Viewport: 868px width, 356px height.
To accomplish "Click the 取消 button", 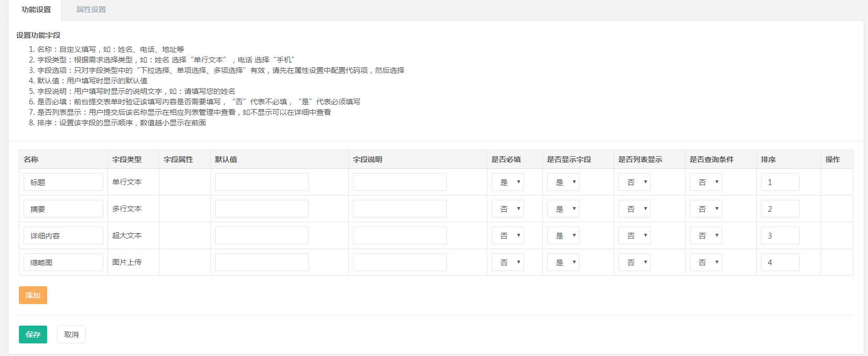I will tap(71, 335).
